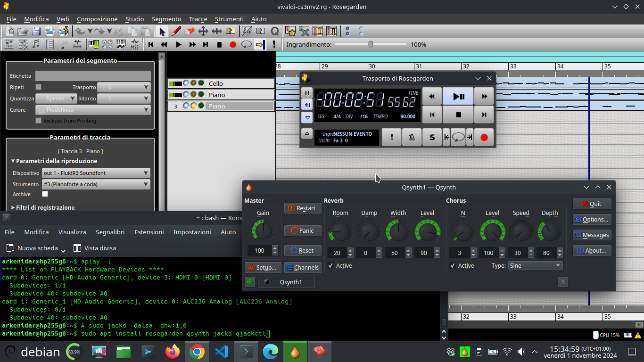Check Exclude from Printing
The width and height of the screenshot is (644, 362).
(39, 121)
